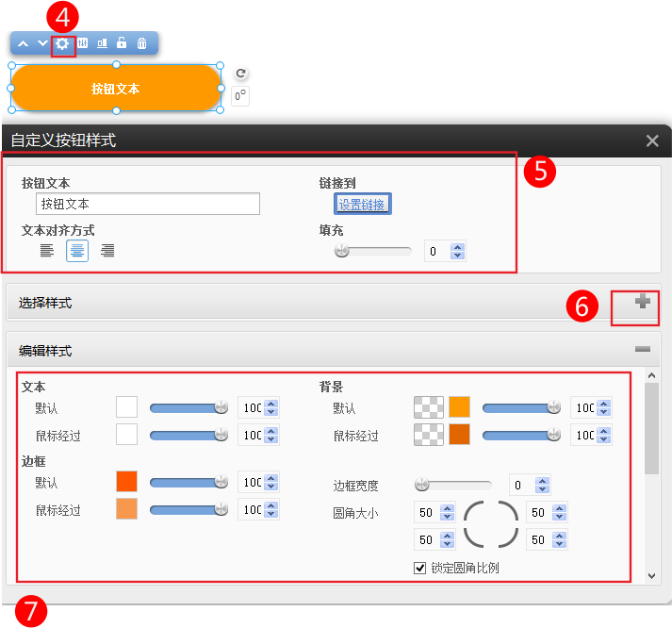Open the sliders adjust icon in toolbar

(83, 42)
